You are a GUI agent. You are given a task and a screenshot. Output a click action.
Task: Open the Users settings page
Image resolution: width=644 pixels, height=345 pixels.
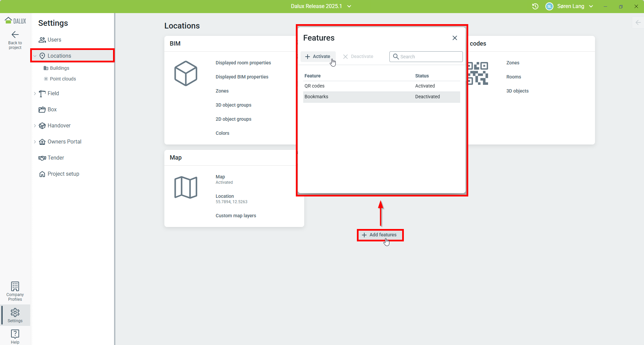[x=54, y=40]
